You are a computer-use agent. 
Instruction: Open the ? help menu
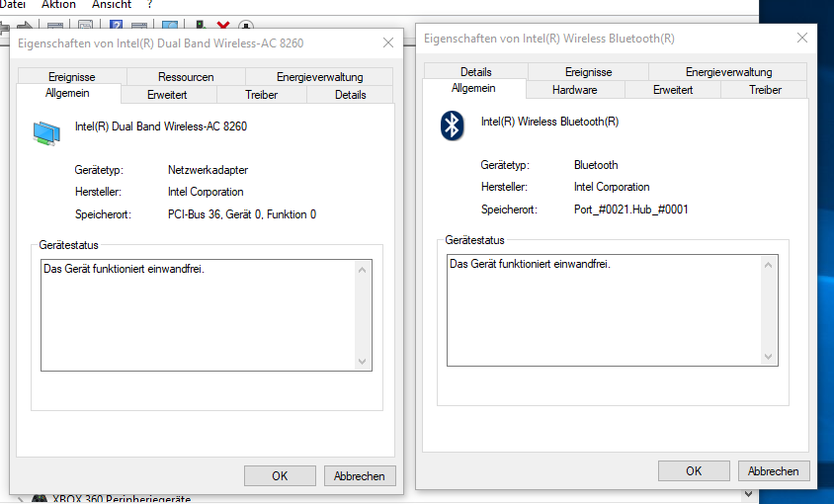pos(149,5)
